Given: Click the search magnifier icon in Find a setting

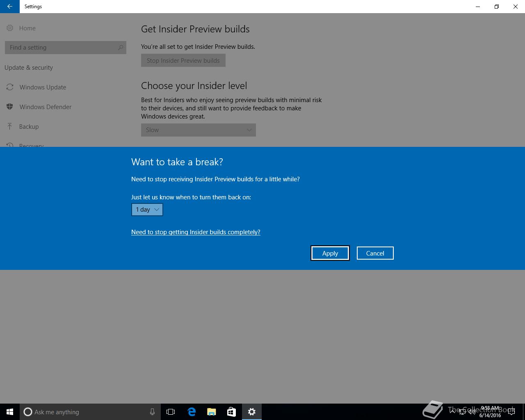Looking at the screenshot, I should pyautogui.click(x=120, y=48).
